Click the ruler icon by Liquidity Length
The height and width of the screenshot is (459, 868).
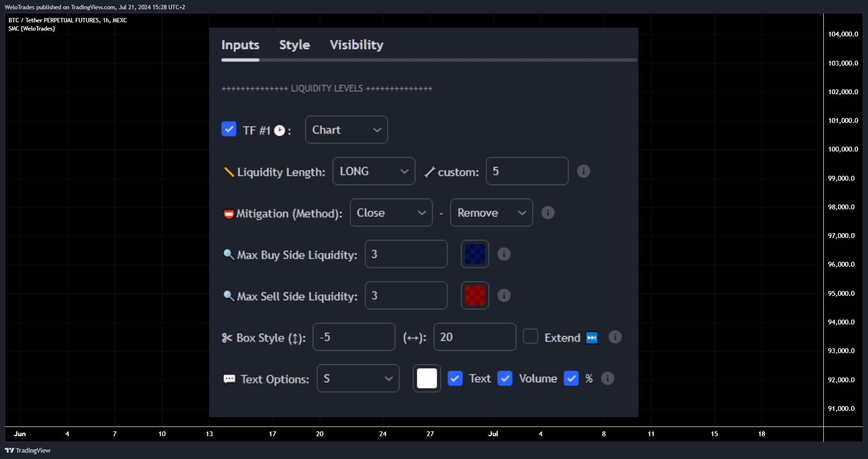229,172
